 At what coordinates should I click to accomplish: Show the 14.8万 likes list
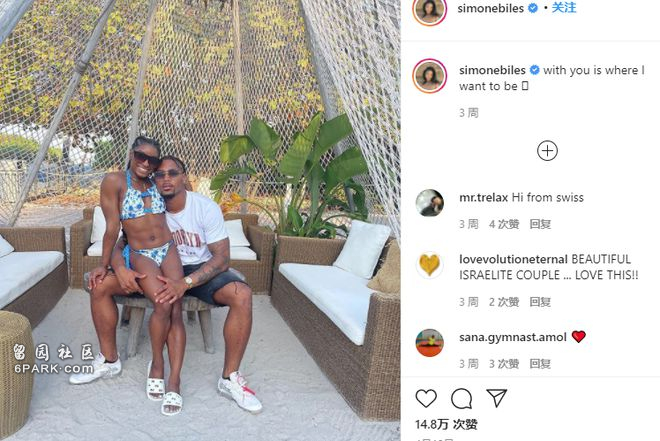[x=446, y=424]
